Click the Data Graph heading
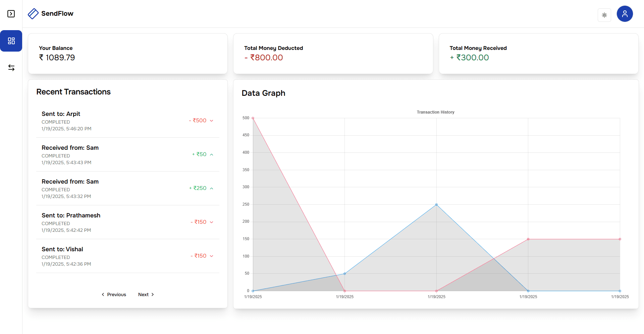The image size is (644, 334). [263, 93]
